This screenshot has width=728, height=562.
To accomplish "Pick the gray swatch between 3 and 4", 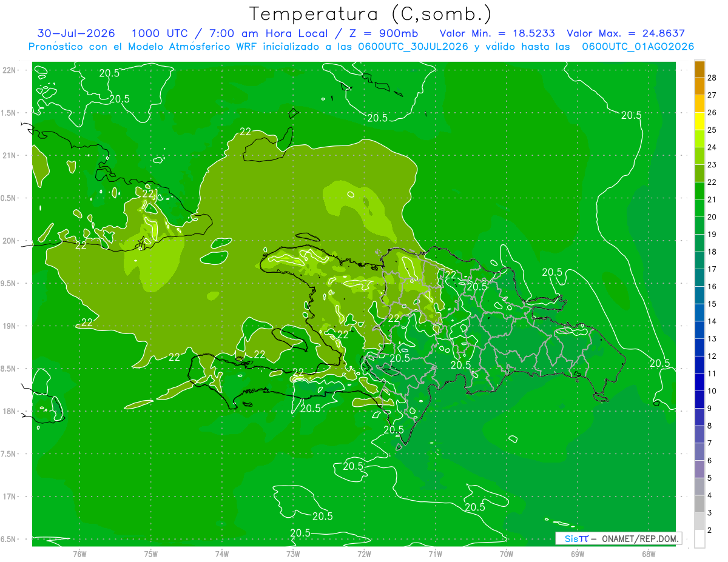I will [x=699, y=504].
